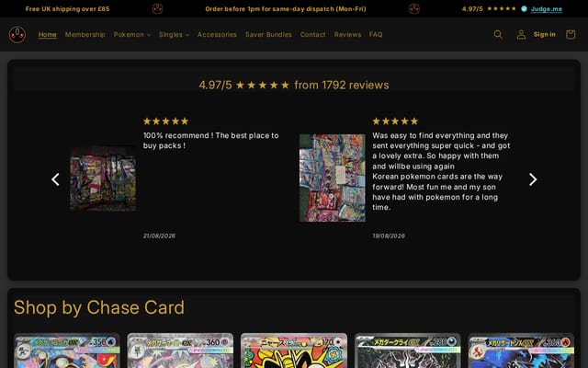Click the account person icon
Screen dimensions: 588x368
(521, 35)
